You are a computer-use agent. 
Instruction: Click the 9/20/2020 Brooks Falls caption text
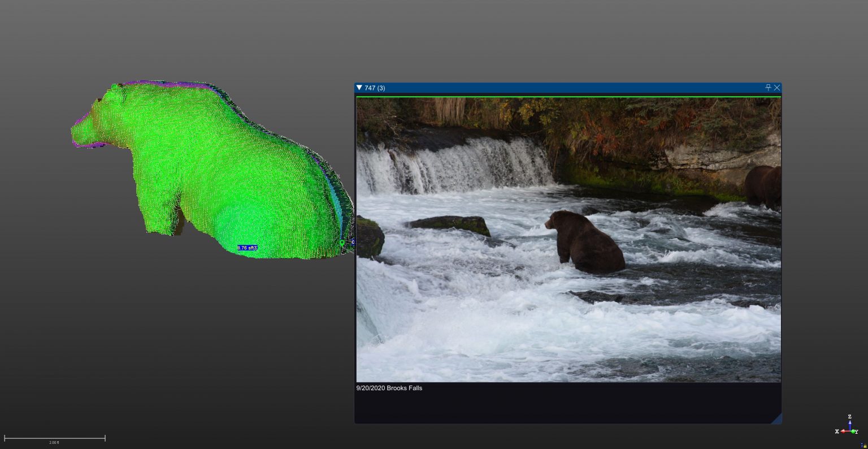pos(389,388)
